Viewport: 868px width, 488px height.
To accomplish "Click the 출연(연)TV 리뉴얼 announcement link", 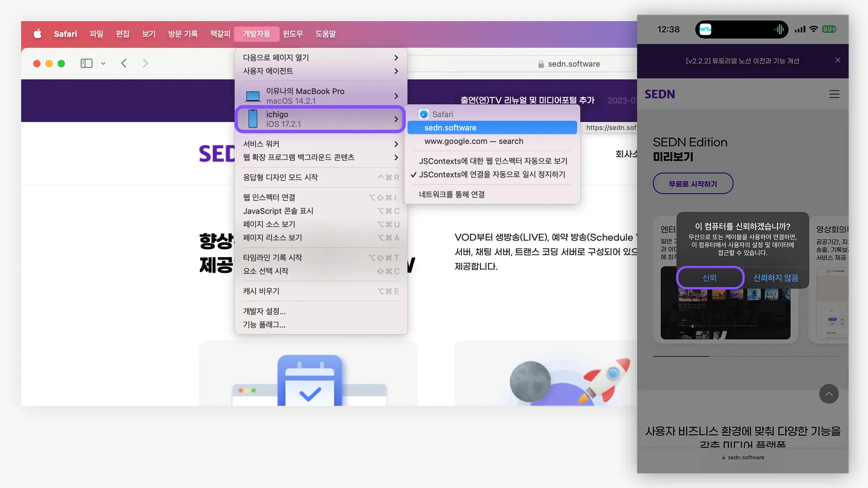I will click(x=527, y=100).
